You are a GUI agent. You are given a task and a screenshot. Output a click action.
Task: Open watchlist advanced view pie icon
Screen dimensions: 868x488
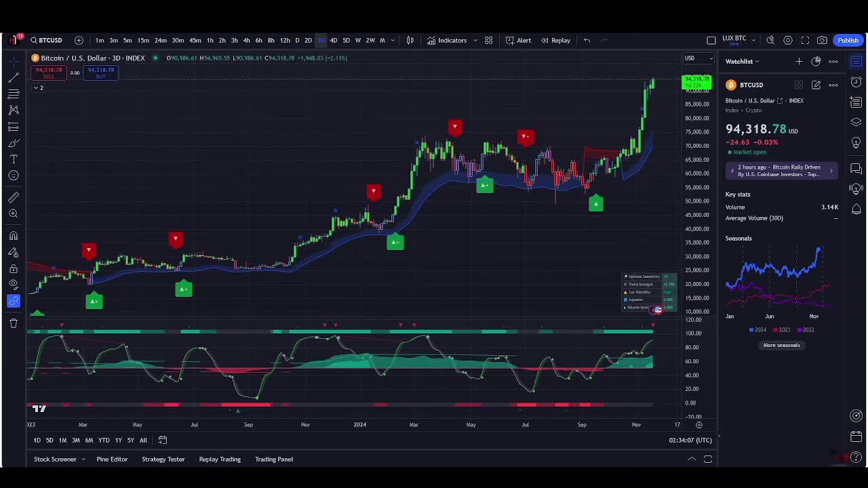816,62
